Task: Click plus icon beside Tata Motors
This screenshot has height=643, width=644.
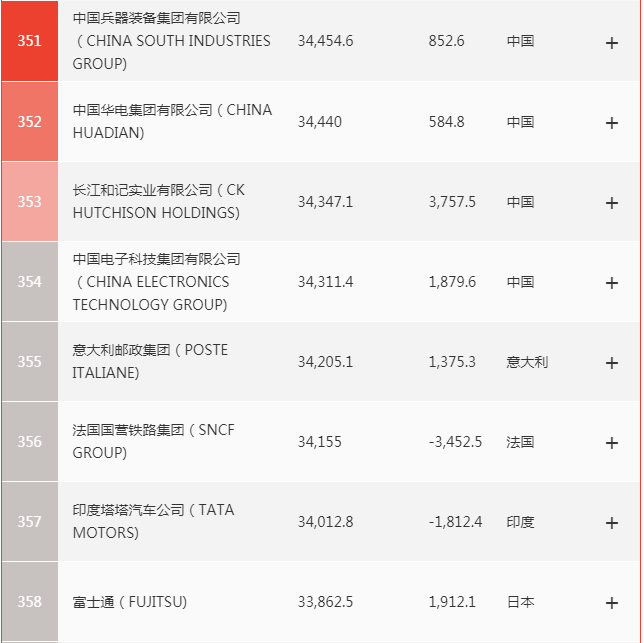Action: (x=612, y=522)
